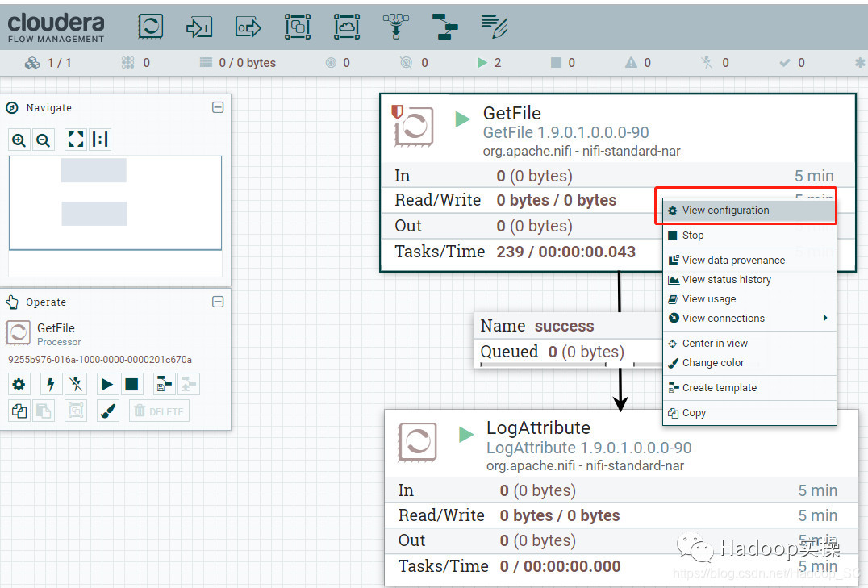Viewport: 868px width, 588px height.
Task: Choose View configuration from context menu
Action: [749, 211]
